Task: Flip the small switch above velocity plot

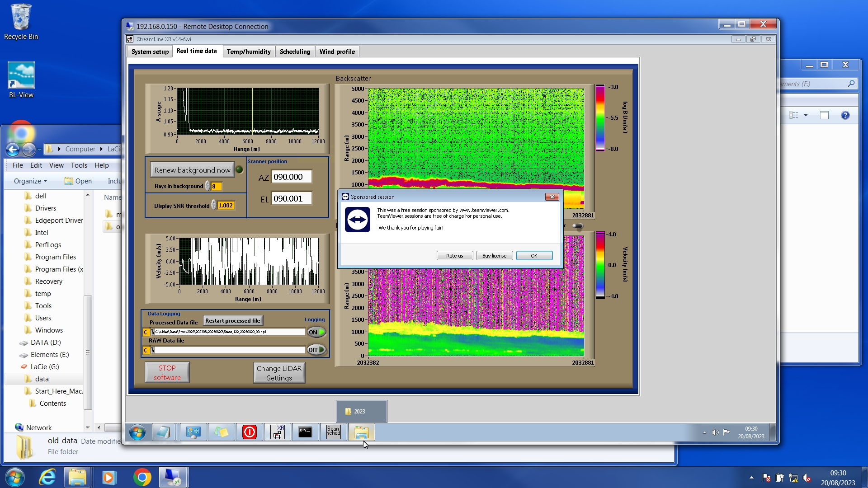Action: pyautogui.click(x=577, y=226)
